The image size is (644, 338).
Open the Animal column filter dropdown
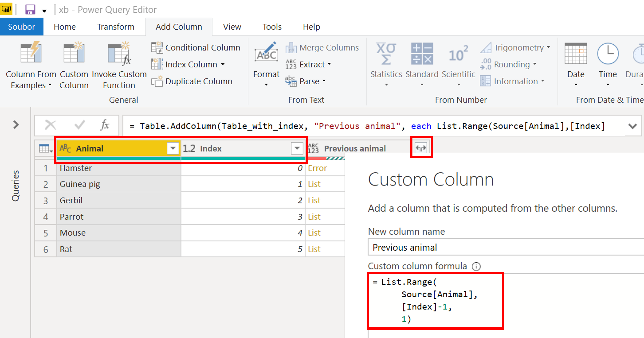click(x=173, y=148)
